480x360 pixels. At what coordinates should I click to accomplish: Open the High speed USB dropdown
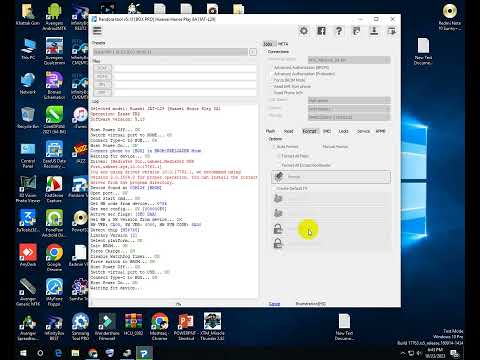(x=349, y=100)
